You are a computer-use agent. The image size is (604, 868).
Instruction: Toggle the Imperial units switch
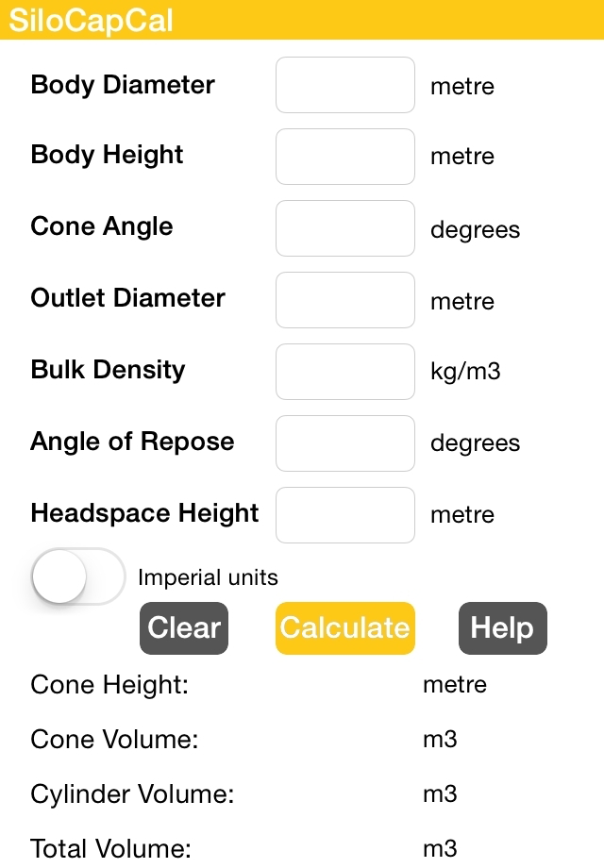(78, 576)
